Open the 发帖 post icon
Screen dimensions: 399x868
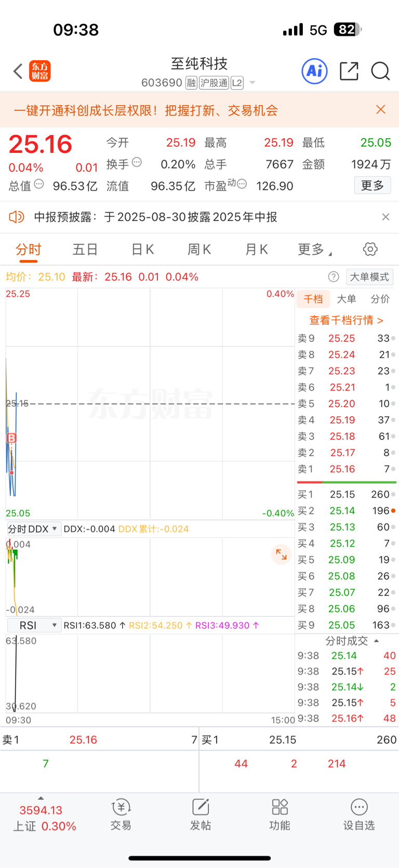click(x=201, y=815)
